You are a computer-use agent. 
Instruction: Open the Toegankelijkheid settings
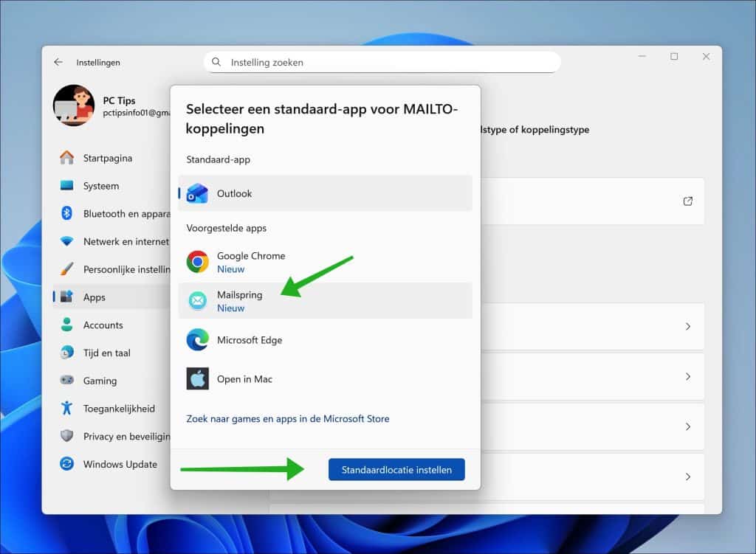[x=119, y=409]
